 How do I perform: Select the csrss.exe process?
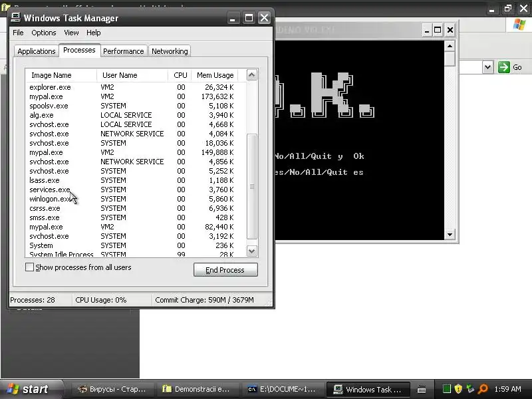pyautogui.click(x=132, y=208)
